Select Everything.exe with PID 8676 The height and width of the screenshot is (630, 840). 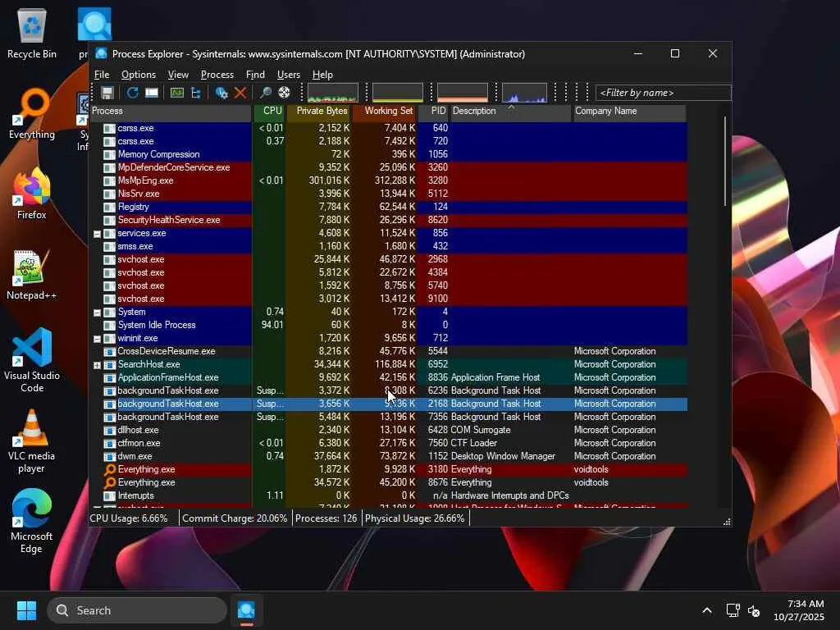click(x=388, y=482)
